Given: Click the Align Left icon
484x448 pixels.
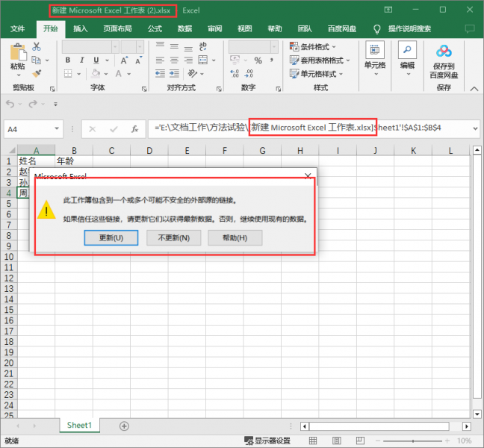Looking at the screenshot, I should click(160, 60).
